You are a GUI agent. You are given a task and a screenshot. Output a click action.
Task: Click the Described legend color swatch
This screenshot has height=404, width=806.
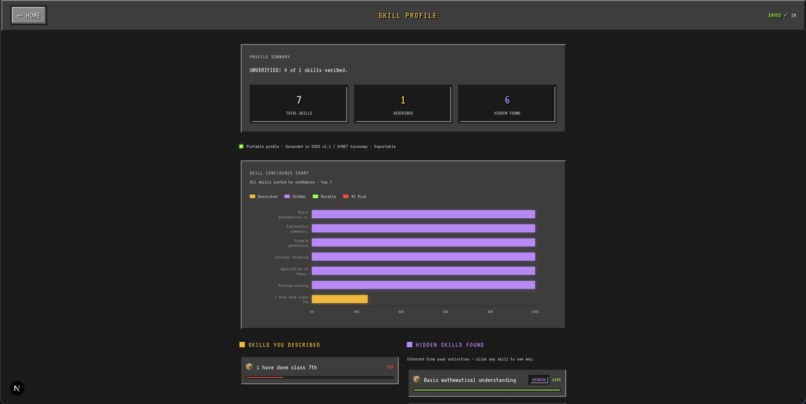252,196
